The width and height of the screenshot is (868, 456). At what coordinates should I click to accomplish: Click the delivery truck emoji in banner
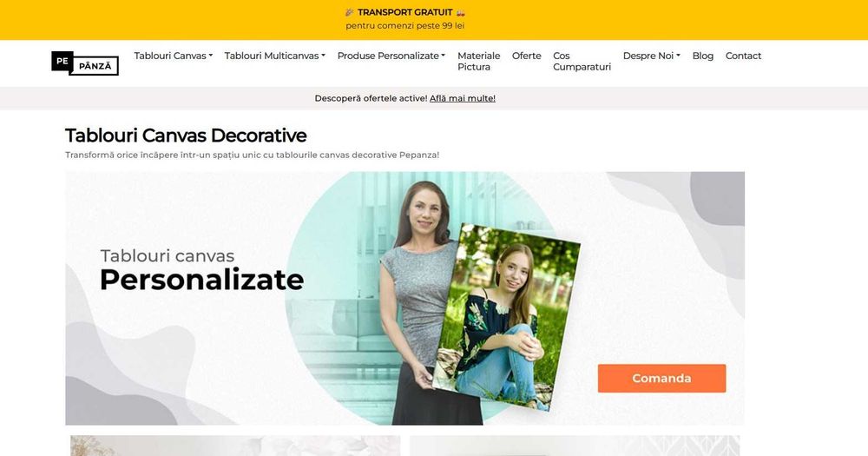(x=461, y=12)
